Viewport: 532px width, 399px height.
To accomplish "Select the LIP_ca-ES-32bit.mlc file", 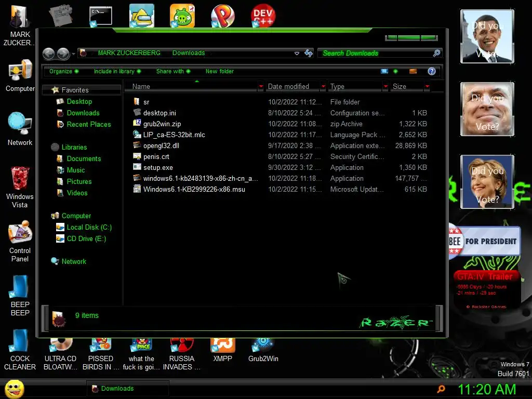I will point(174,135).
